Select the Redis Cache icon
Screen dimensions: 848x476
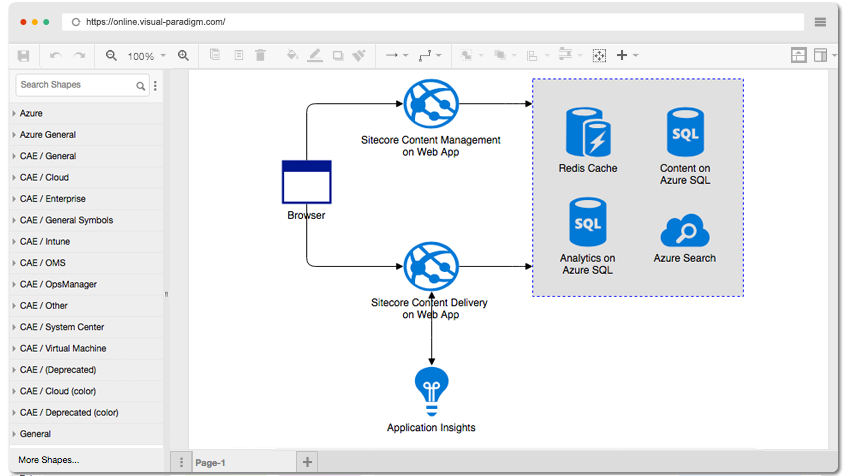coord(588,133)
